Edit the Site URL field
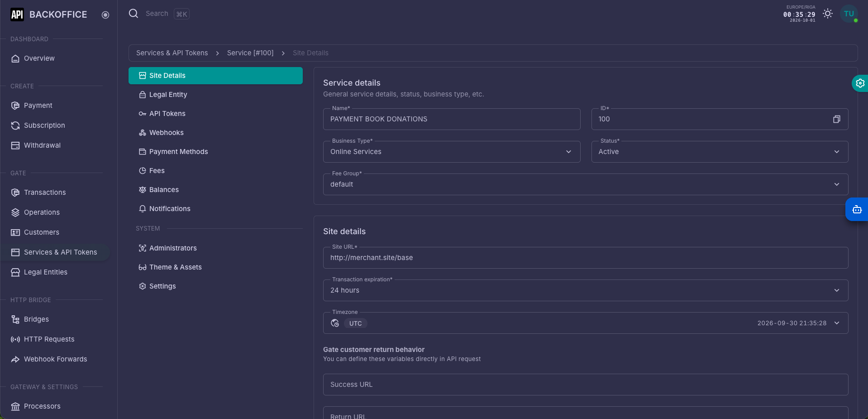Image resolution: width=868 pixels, height=419 pixels. (586, 258)
